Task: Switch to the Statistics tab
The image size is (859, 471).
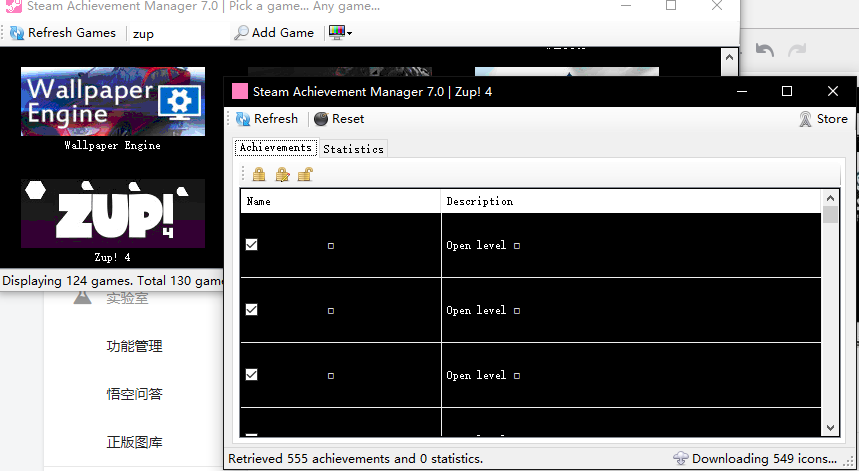Action: (353, 149)
